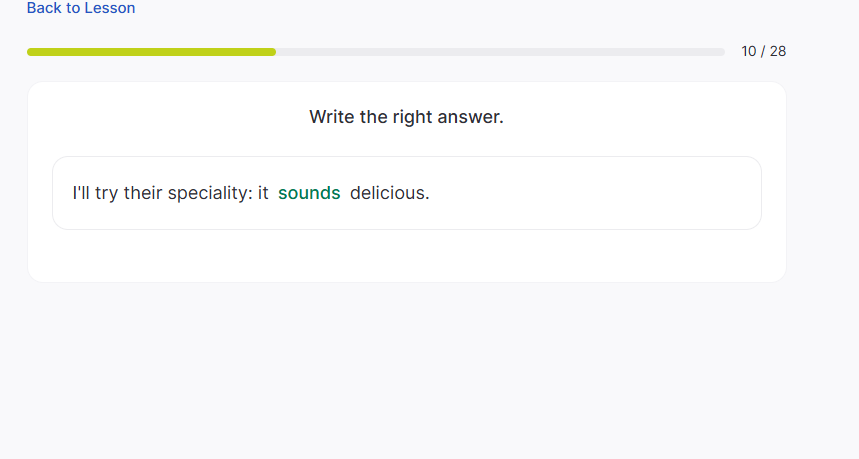The image size is (859, 459).
Task: Click the current number "10" in the counter
Action: 749,51
